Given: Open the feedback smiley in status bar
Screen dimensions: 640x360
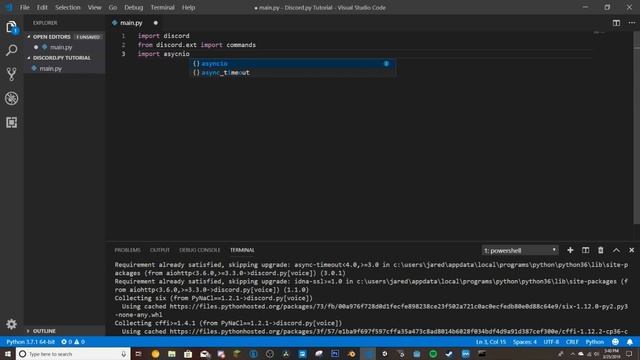Looking at the screenshot, I should (615, 342).
